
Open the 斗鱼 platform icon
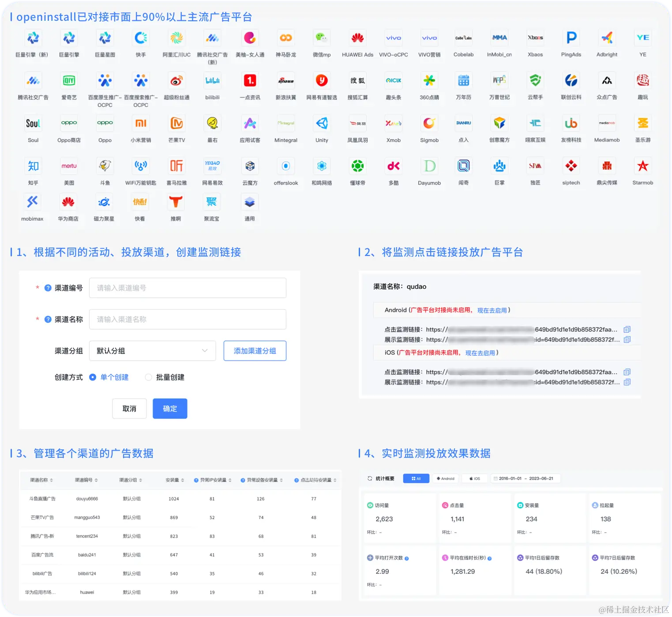[105, 166]
